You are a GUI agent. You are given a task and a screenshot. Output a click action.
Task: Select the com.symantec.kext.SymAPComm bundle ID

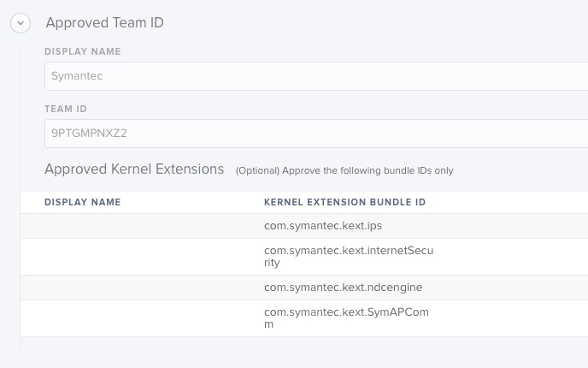click(346, 318)
